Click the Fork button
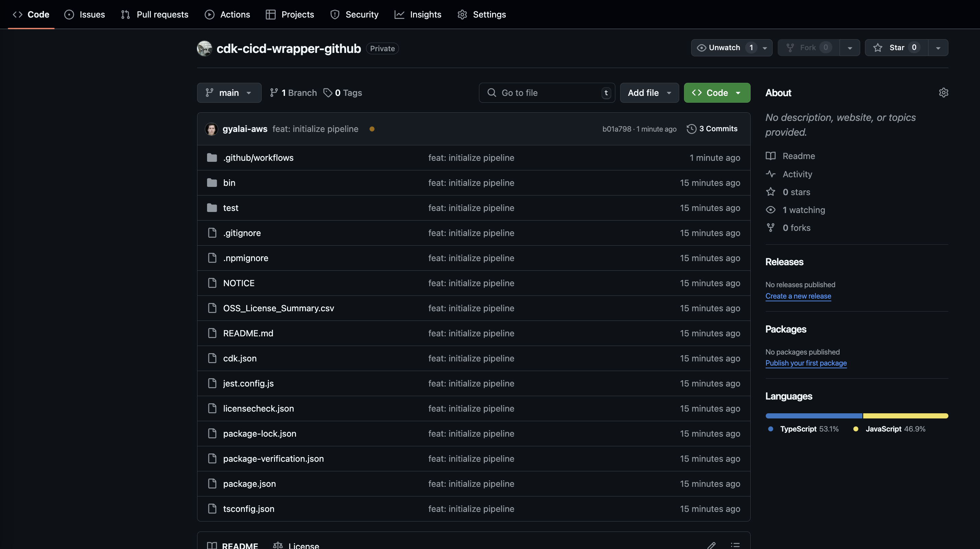The image size is (980, 549). click(x=808, y=48)
